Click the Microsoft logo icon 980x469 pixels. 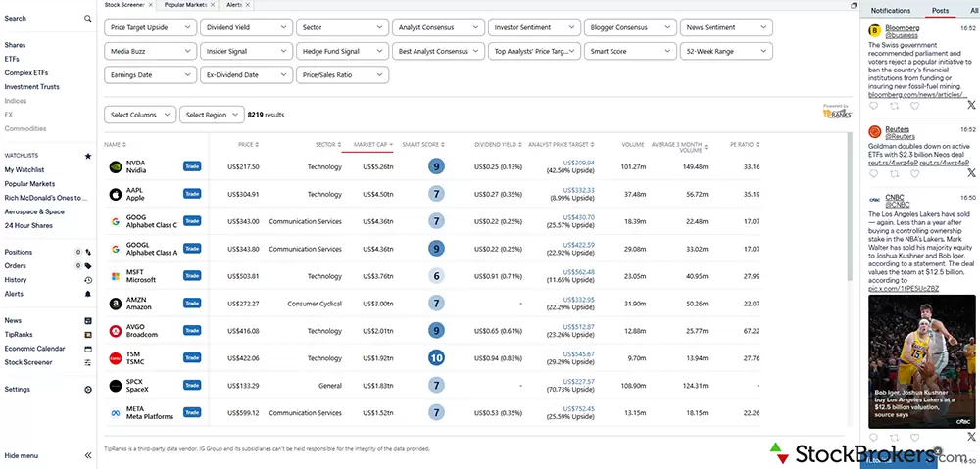[x=115, y=276]
